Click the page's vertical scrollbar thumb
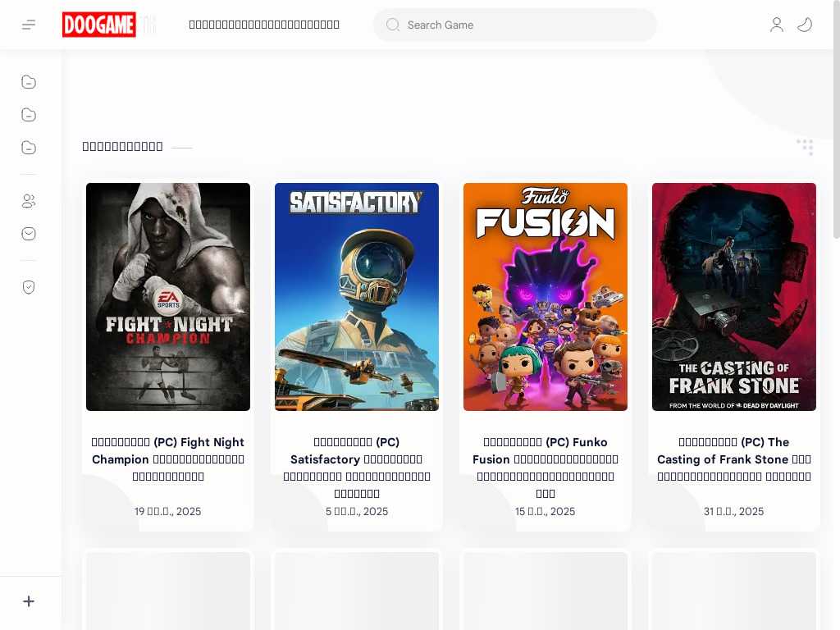The height and width of the screenshot is (630, 840). pos(836,121)
